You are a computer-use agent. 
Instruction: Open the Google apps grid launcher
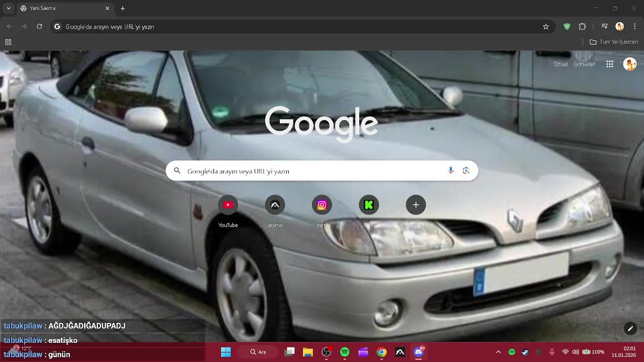(x=610, y=64)
